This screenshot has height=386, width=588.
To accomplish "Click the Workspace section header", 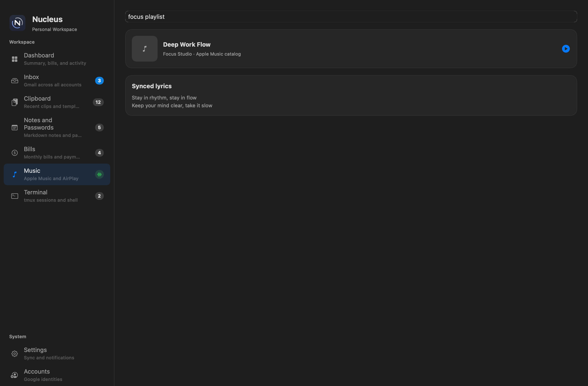I will coord(22,42).
